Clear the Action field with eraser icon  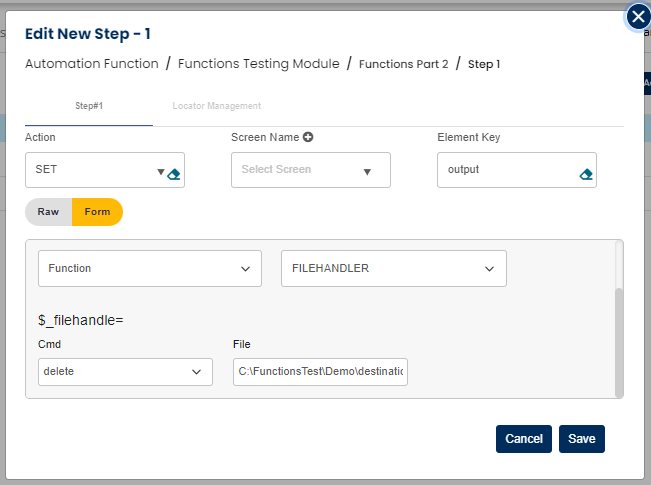click(x=173, y=173)
